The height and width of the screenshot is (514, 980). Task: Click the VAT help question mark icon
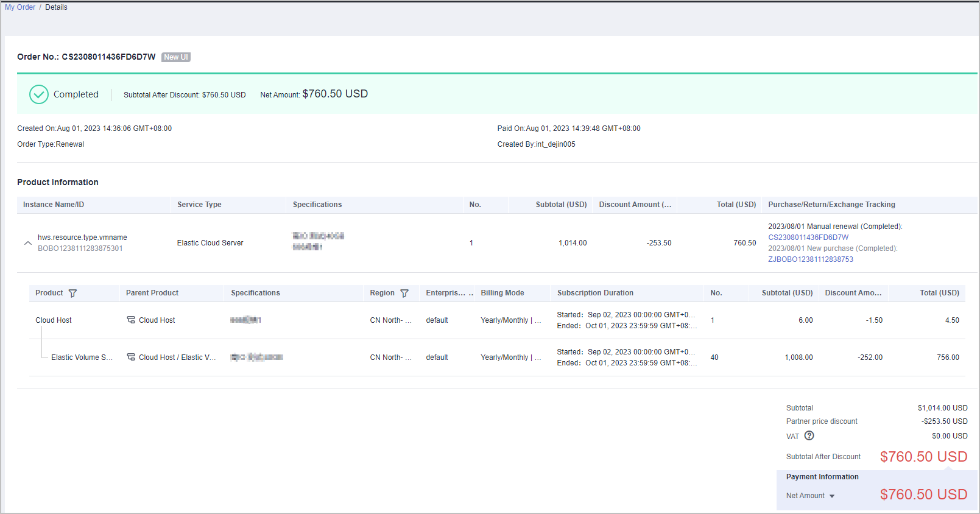click(809, 436)
